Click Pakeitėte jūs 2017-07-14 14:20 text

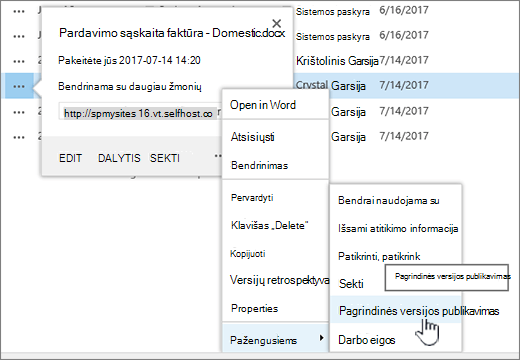[x=129, y=60]
